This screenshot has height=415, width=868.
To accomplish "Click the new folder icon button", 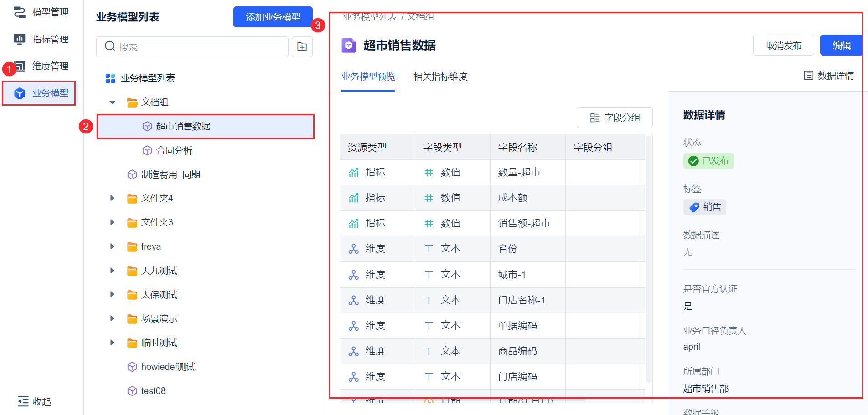I will [x=302, y=47].
